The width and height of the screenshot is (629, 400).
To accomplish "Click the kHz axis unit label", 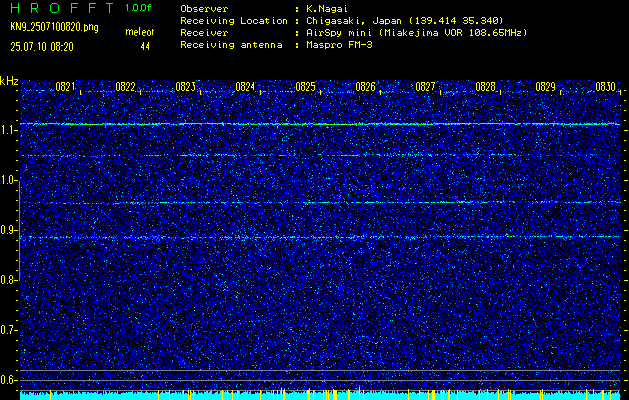I will tap(9, 81).
